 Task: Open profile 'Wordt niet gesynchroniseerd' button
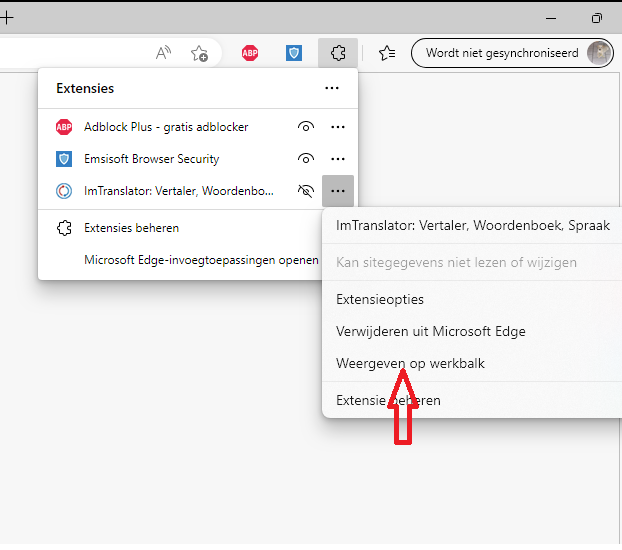(x=512, y=53)
